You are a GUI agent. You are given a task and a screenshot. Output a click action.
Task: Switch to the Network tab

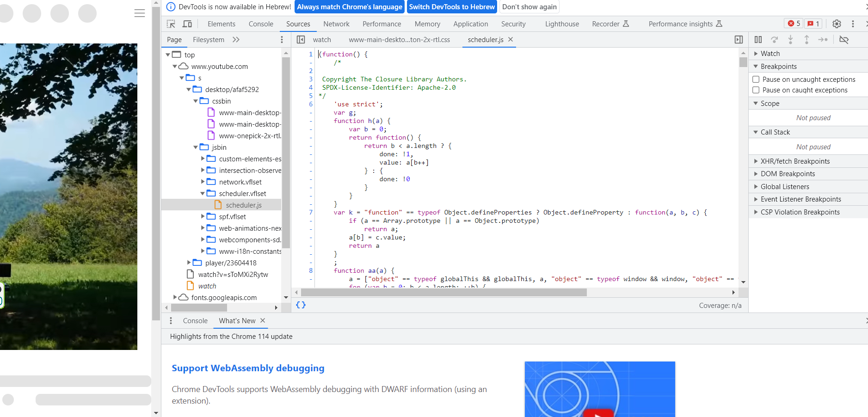[336, 24]
